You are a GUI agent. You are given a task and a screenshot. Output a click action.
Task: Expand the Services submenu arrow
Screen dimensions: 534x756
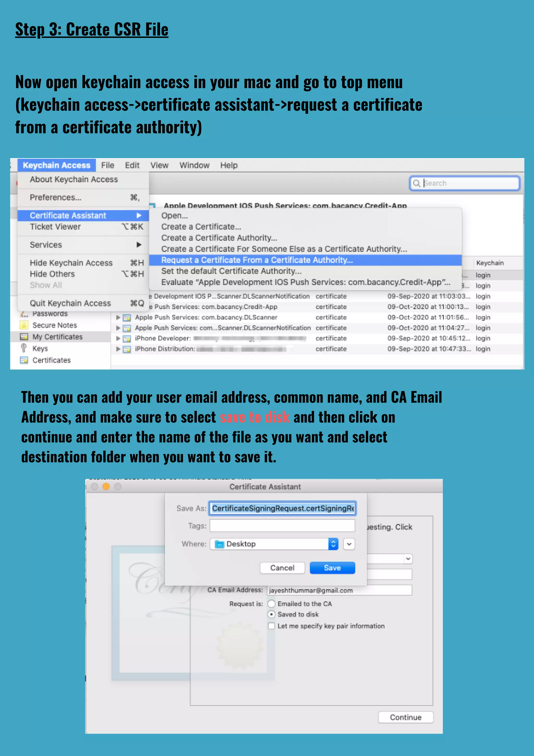click(139, 245)
